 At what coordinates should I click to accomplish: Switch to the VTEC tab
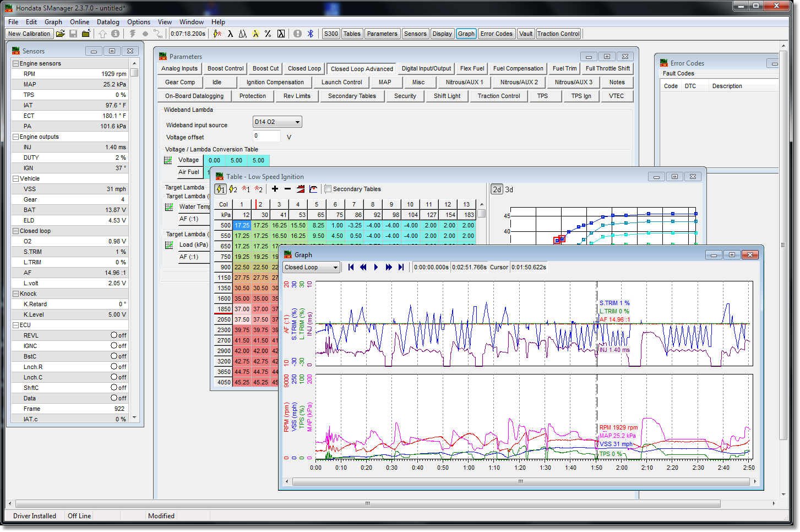coord(616,96)
